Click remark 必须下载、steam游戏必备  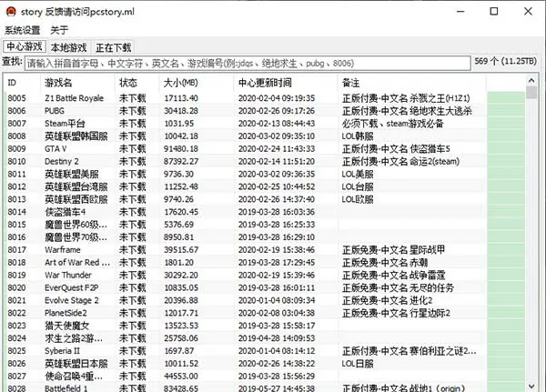(x=393, y=124)
